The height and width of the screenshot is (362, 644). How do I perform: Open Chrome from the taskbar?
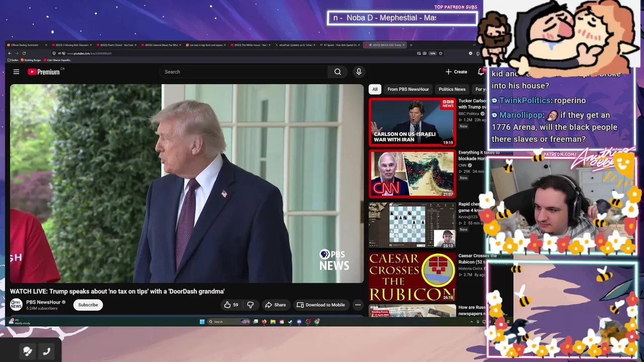(317, 322)
